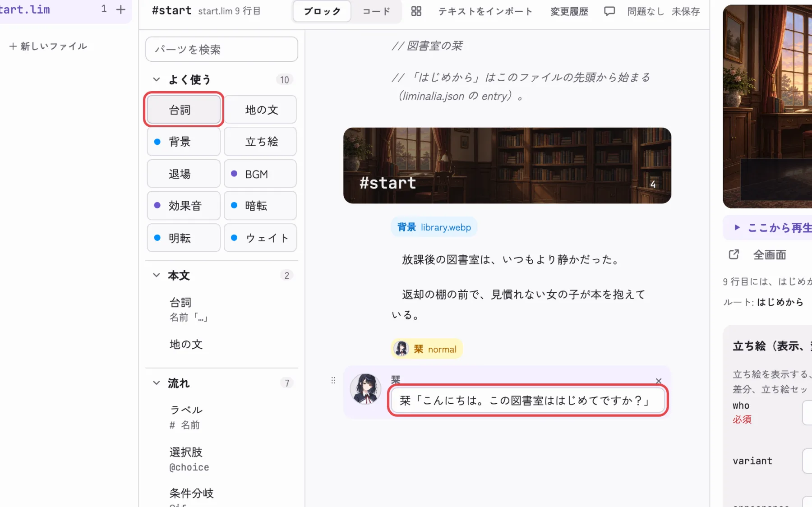812x507 pixels.
Task: Collapse the 流れ section
Action: [157, 383]
